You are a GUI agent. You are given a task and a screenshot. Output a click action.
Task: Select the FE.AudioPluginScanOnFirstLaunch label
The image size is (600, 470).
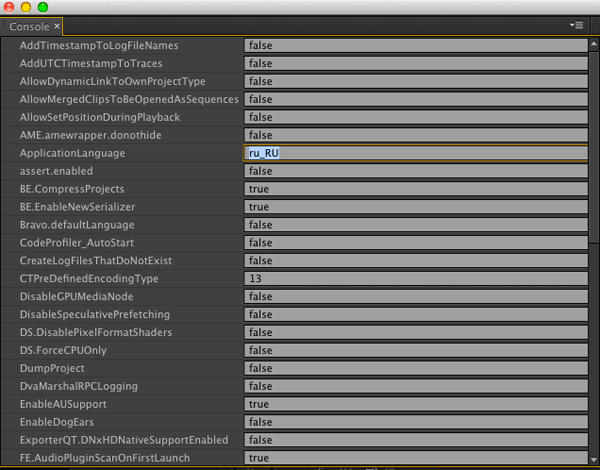tap(105, 458)
